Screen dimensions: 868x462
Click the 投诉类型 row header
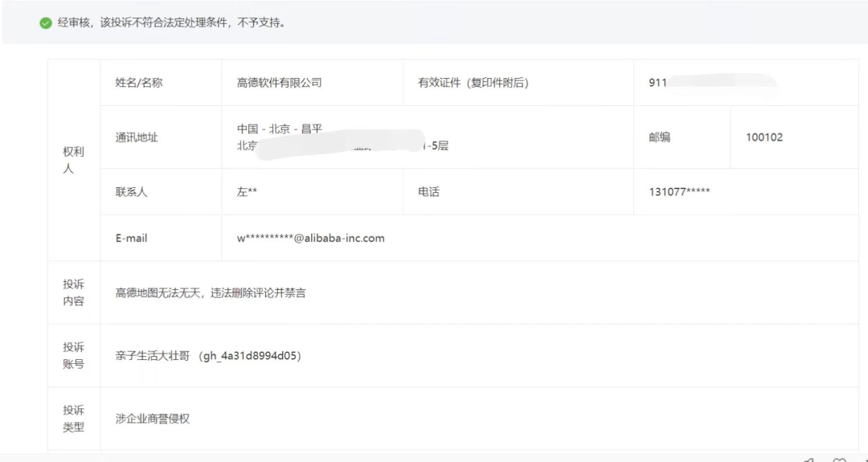pos(74,419)
